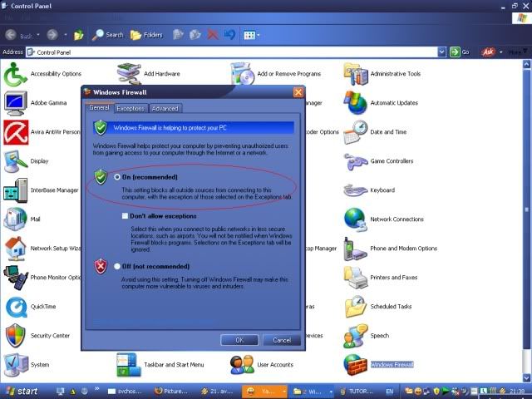
Task: Open the Scheduled Tasks icon
Action: (356, 307)
